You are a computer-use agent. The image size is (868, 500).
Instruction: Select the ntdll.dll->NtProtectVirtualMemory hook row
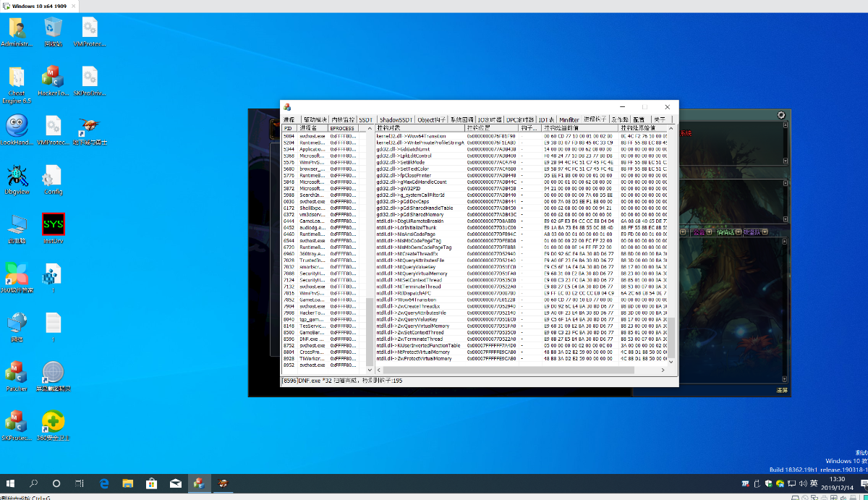519,352
